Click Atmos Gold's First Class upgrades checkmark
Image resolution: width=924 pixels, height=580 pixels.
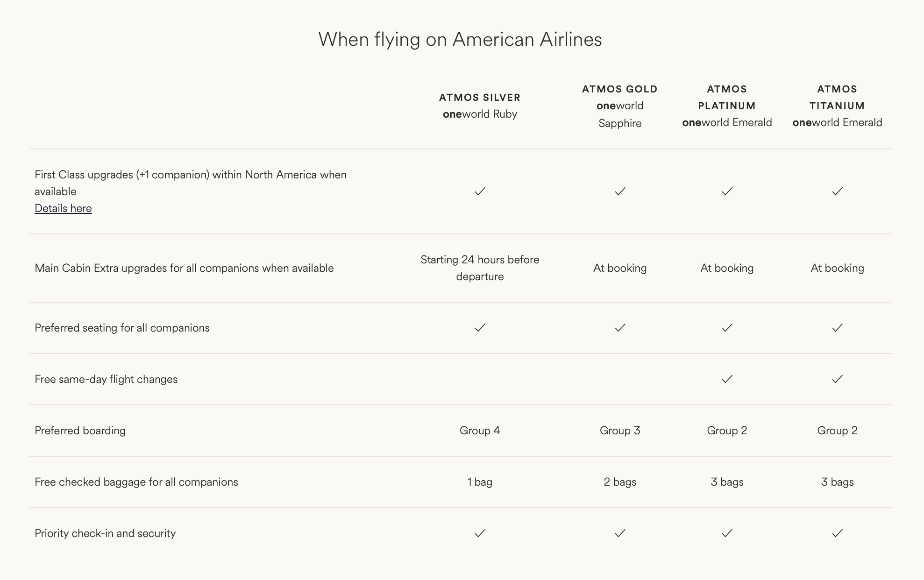coord(620,191)
